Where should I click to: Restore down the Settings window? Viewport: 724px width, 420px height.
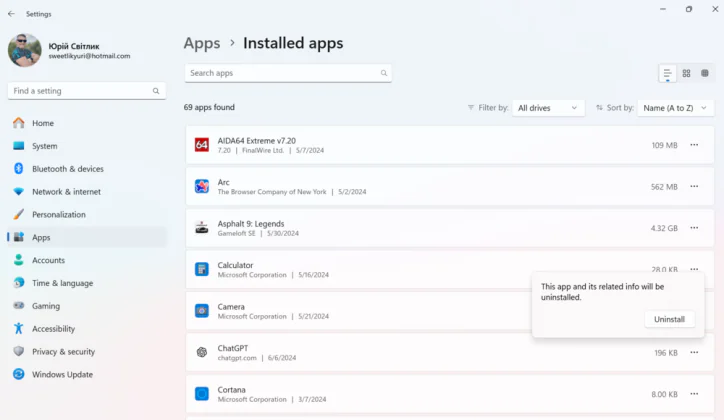click(x=689, y=9)
